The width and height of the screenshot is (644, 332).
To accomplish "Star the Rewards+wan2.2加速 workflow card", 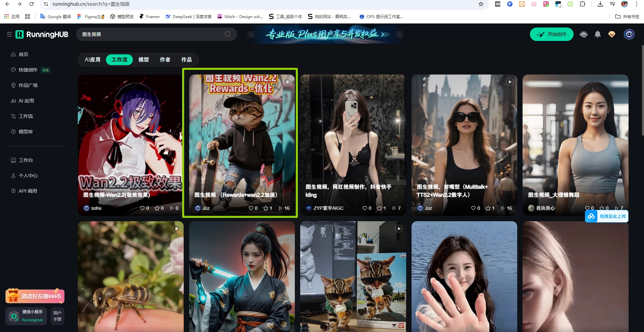I will [266, 208].
